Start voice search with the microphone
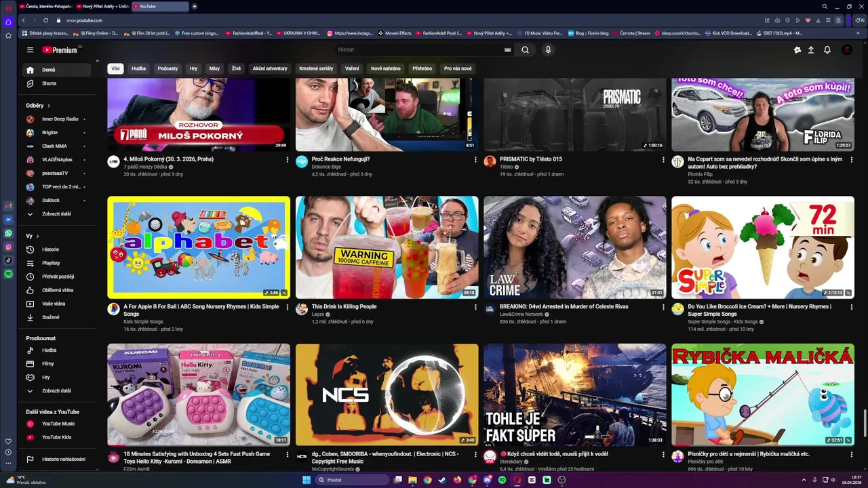This screenshot has width=868, height=488. (548, 49)
